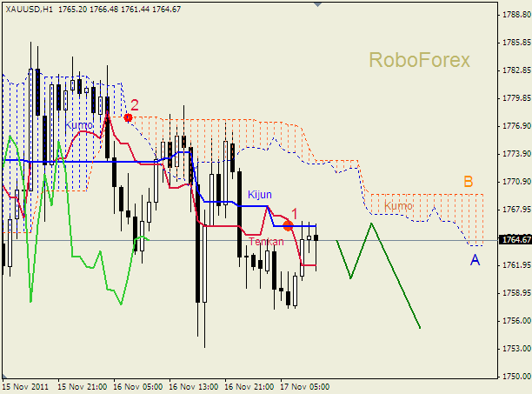The width and height of the screenshot is (532, 394).
Task: Click the small triangle at bottom-left chart corner
Action: pos(4,376)
